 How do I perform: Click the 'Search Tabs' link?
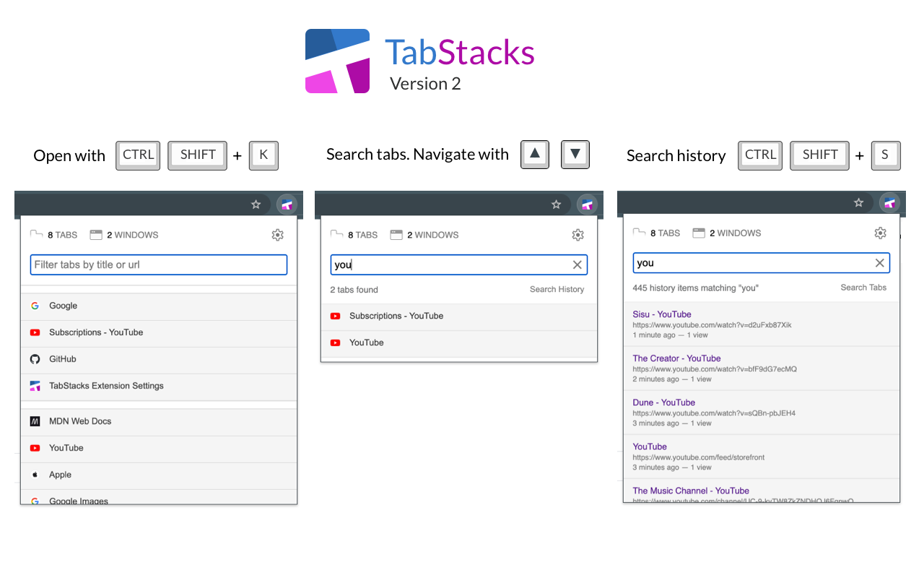[863, 288]
